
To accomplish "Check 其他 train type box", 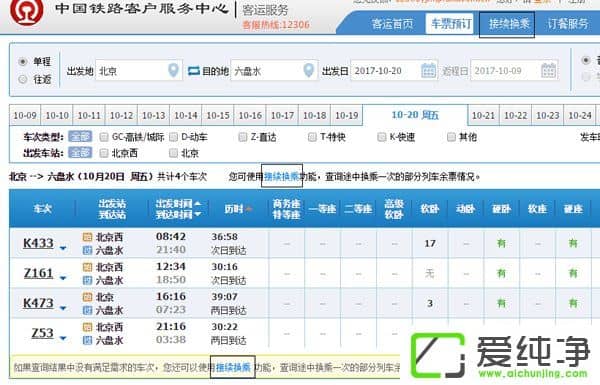I will click(x=451, y=137).
